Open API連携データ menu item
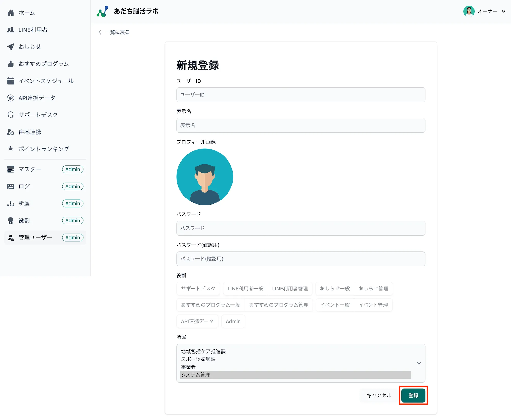The height and width of the screenshot is (420, 511). [x=45, y=98]
